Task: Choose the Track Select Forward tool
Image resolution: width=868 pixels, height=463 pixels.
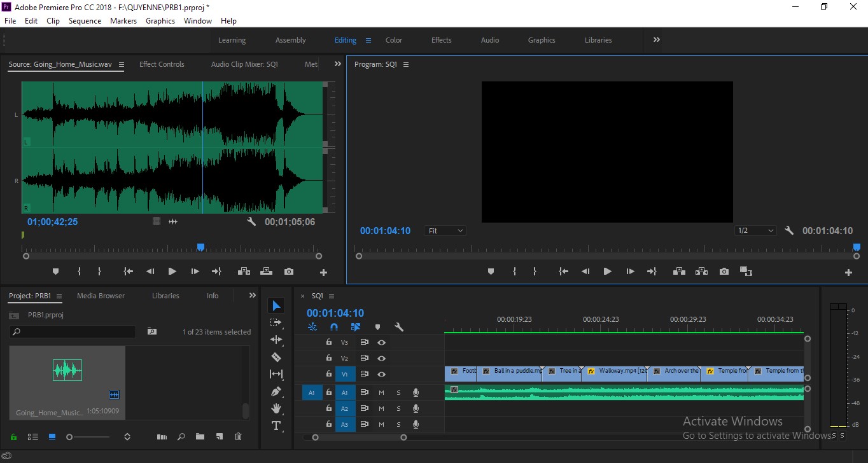Action: pyautogui.click(x=276, y=322)
